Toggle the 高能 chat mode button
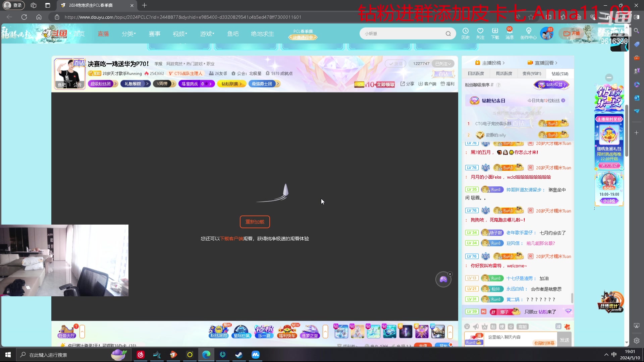This screenshot has width=644, height=362. pyautogui.click(x=522, y=326)
